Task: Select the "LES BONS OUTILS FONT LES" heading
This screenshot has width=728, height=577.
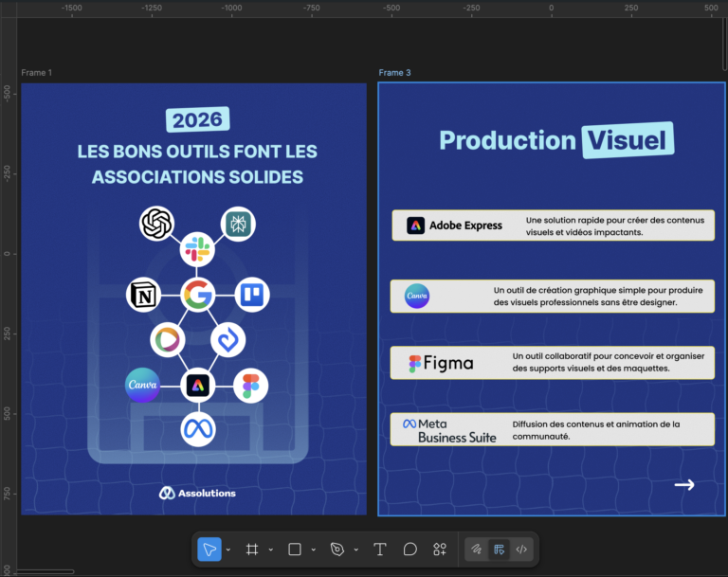Action: [x=197, y=152]
